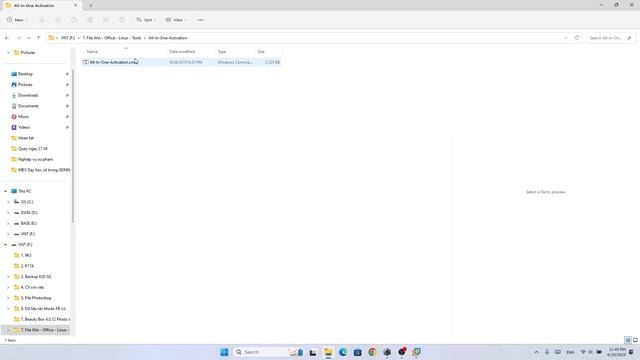Open Google Chrome from the taskbar
This screenshot has height=360, width=640.
tap(372, 352)
